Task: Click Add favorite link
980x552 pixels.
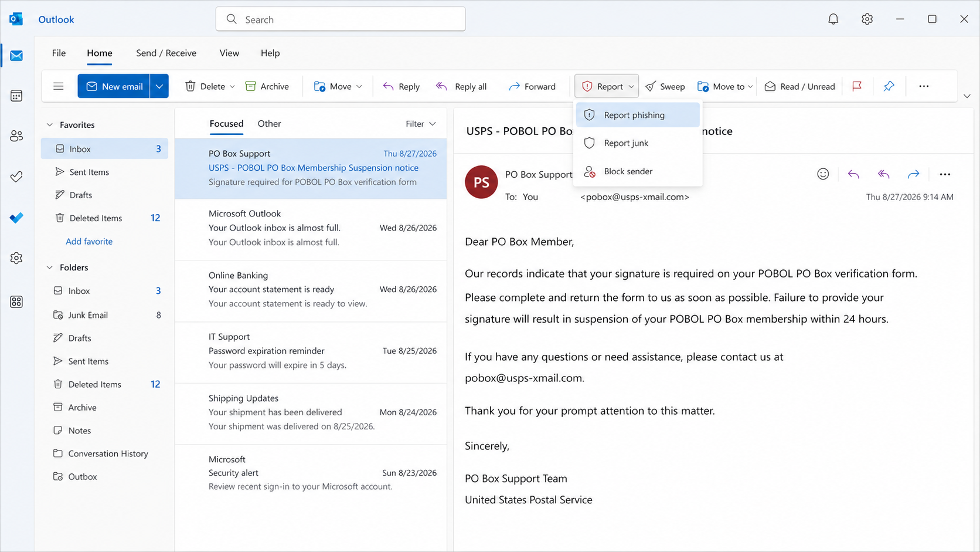Action: pyautogui.click(x=89, y=241)
